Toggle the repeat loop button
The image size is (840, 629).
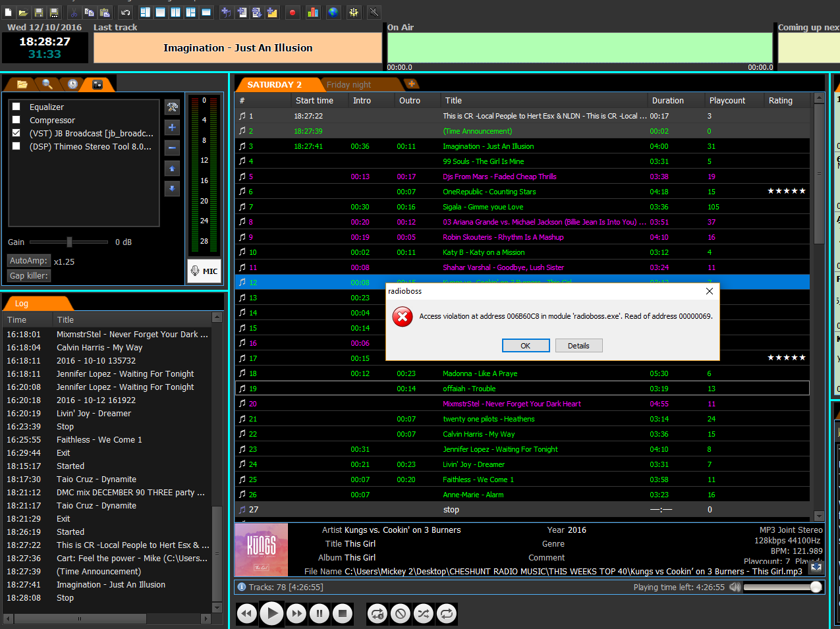pyautogui.click(x=446, y=614)
